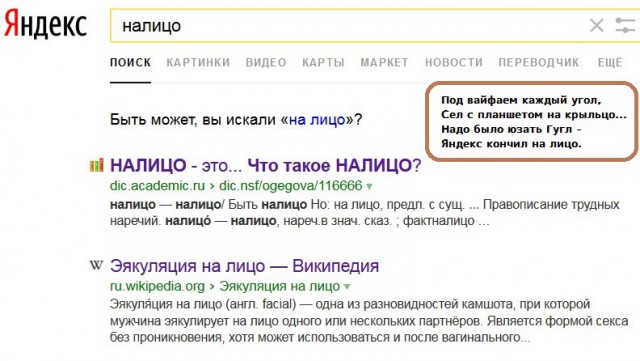Viewport: 640px width, 361px height.
Task: Click the snippet line starting with 'без проникновения'
Action: pyautogui.click(x=320, y=338)
